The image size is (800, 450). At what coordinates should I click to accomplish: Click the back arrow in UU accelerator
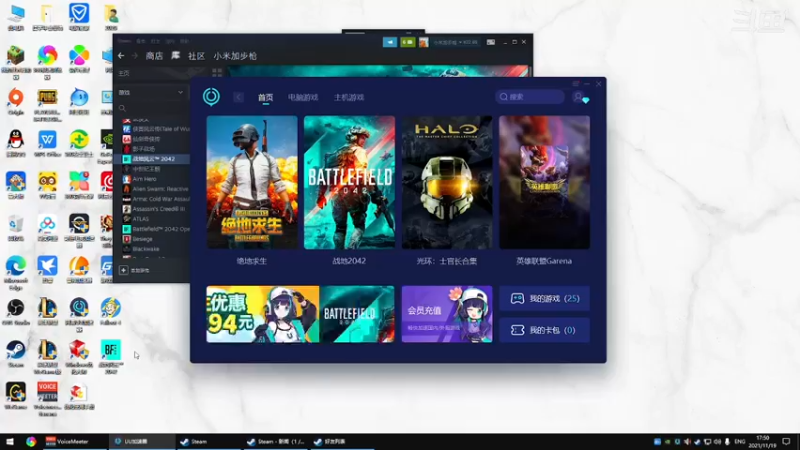(x=238, y=97)
